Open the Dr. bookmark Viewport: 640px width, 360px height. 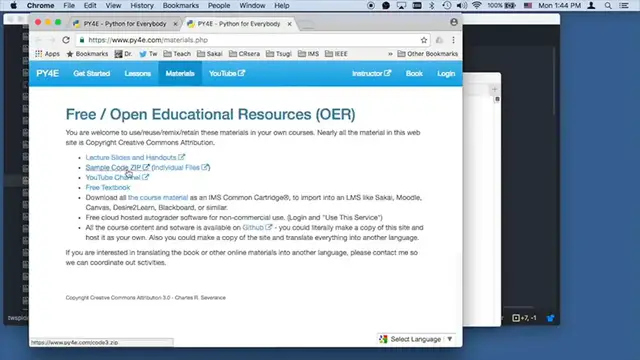click(x=123, y=54)
